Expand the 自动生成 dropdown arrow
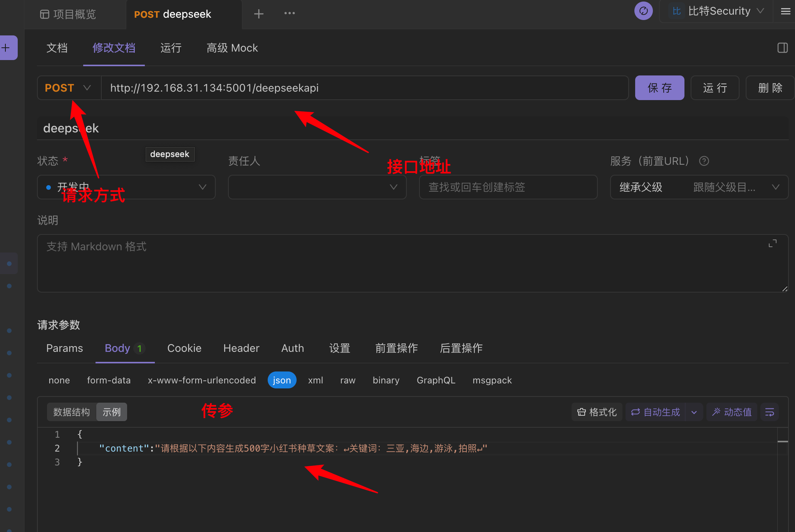This screenshot has height=532, width=795. [694, 412]
